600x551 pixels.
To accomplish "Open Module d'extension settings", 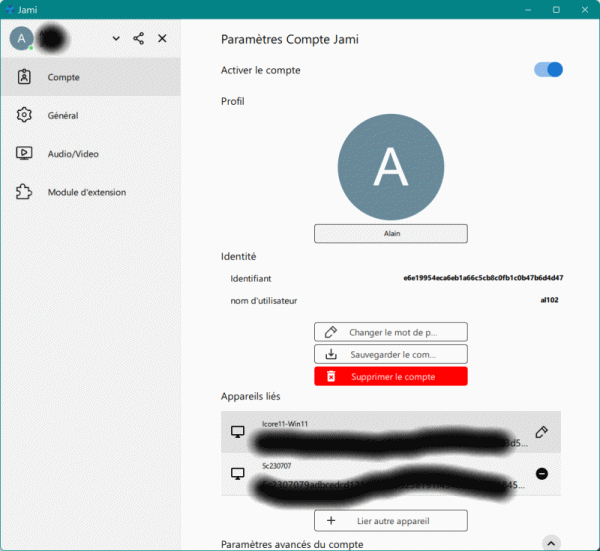I will 90,192.
